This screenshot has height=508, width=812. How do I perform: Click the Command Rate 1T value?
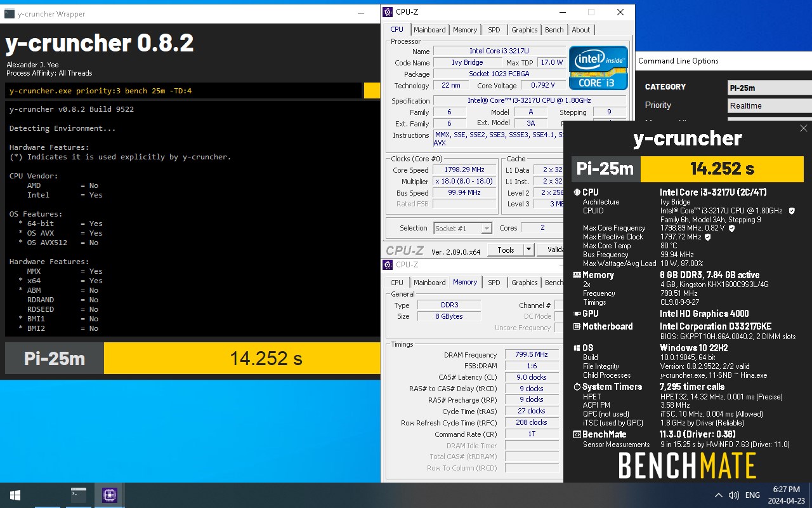[532, 434]
